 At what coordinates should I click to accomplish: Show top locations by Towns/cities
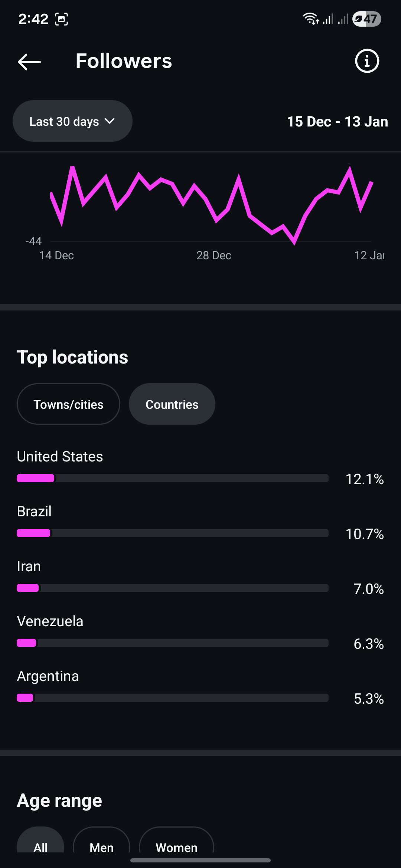click(x=68, y=404)
